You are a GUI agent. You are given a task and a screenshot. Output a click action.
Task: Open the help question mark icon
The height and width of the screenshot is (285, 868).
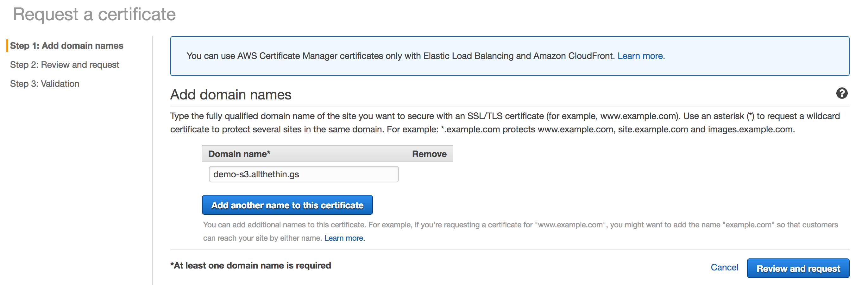tap(842, 93)
